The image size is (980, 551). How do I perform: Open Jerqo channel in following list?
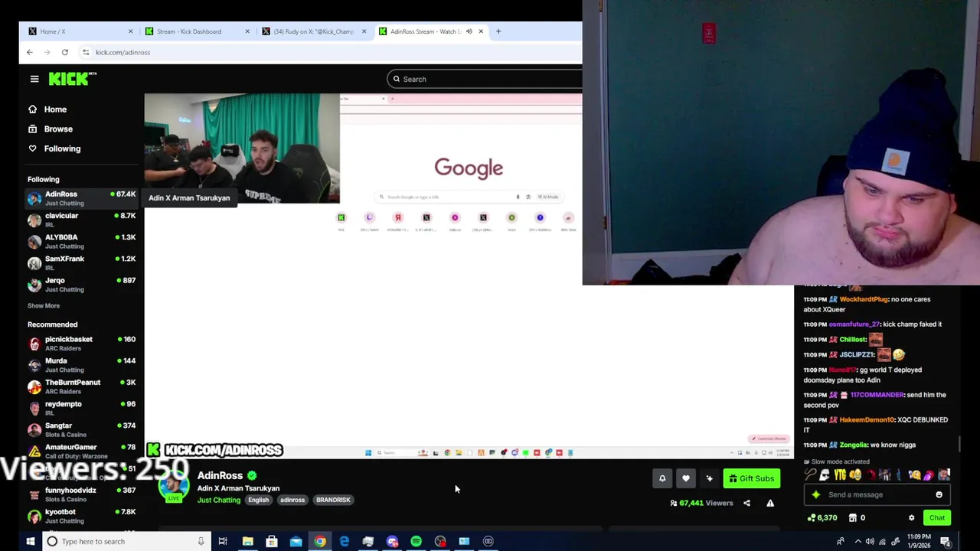click(82, 285)
